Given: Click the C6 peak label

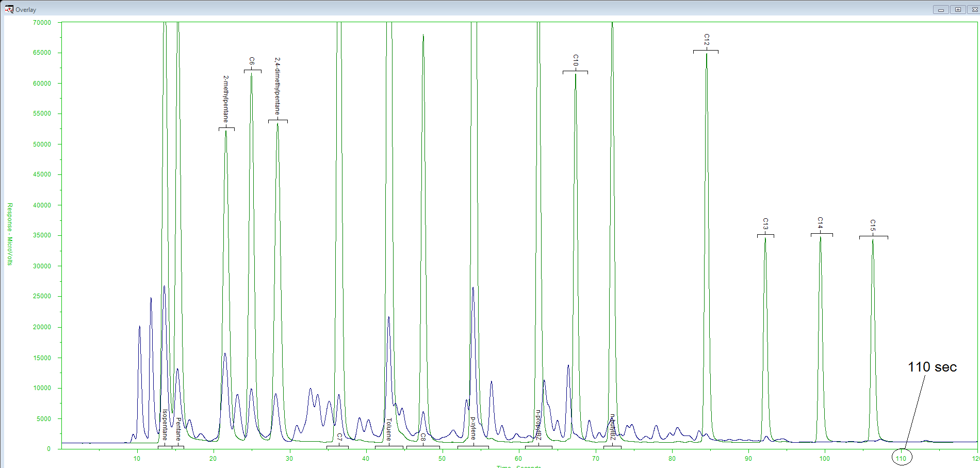Looking at the screenshot, I should click(252, 61).
